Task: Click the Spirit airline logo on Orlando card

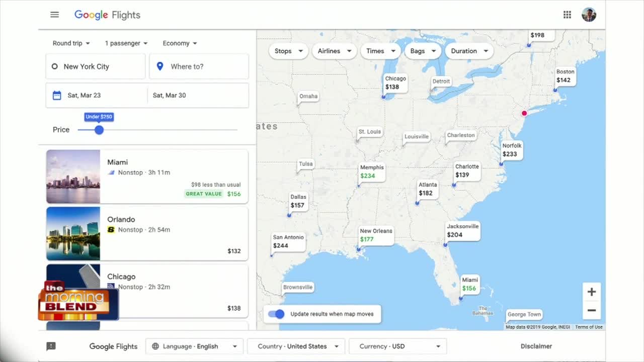Action: pyautogui.click(x=111, y=230)
